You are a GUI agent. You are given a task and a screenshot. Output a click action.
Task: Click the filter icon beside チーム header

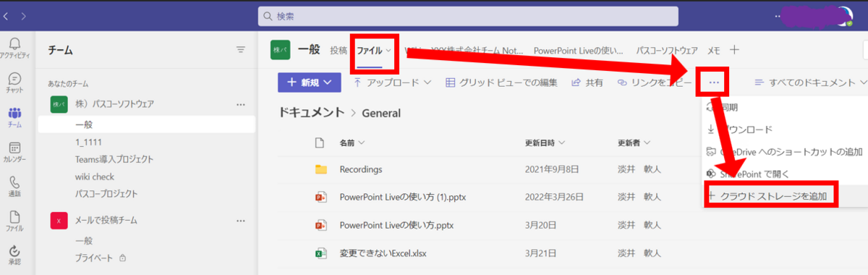[241, 50]
